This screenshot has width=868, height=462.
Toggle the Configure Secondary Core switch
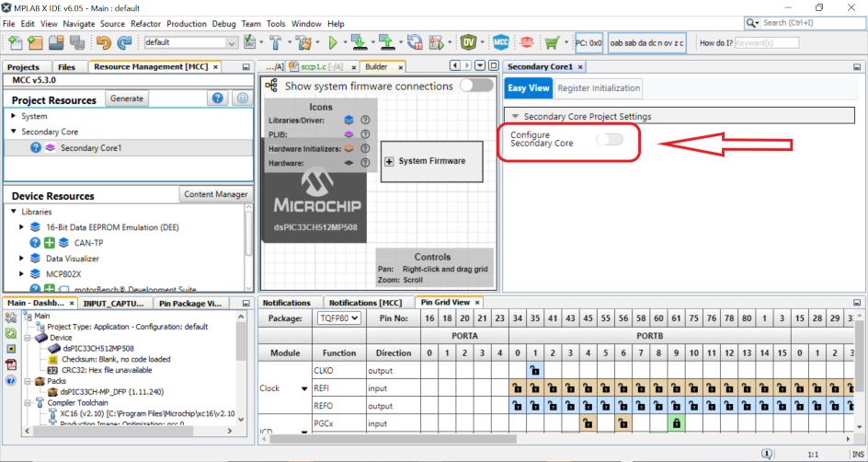coord(610,139)
